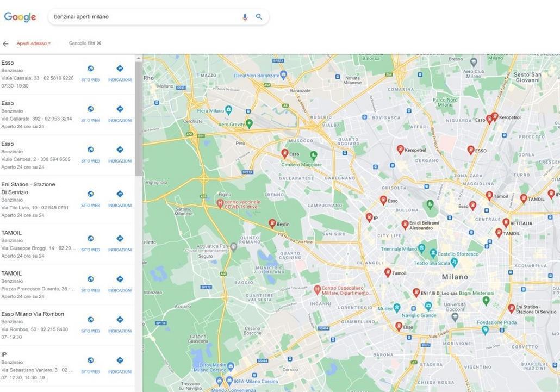Click the Bagni Misteriosi map marker

click(486, 301)
